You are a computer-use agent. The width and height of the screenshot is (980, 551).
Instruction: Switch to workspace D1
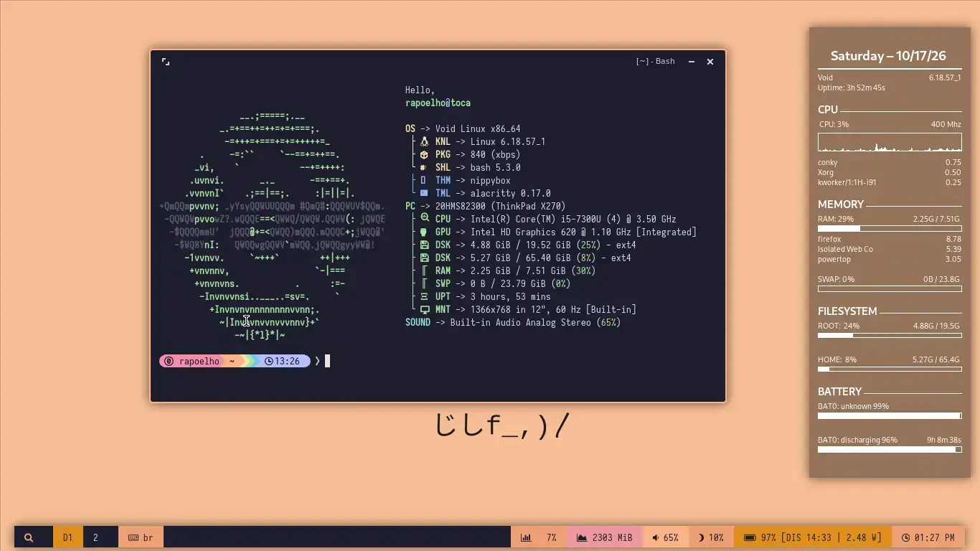click(x=67, y=537)
